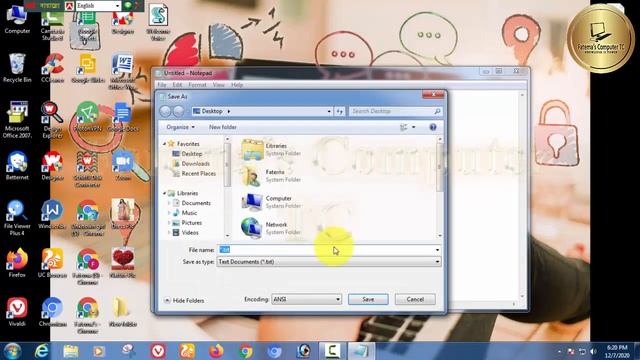Select the Google Docs desktop shortcut
Viewport: 640px width, 360px height.
point(122,117)
